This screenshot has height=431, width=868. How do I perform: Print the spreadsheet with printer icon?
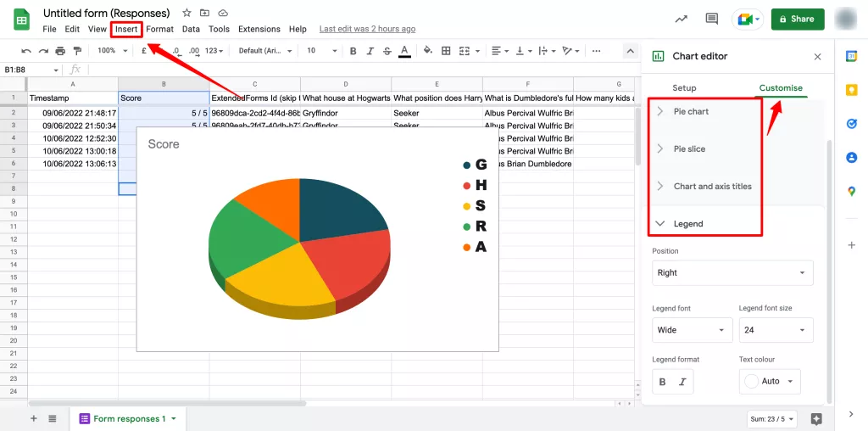click(60, 51)
